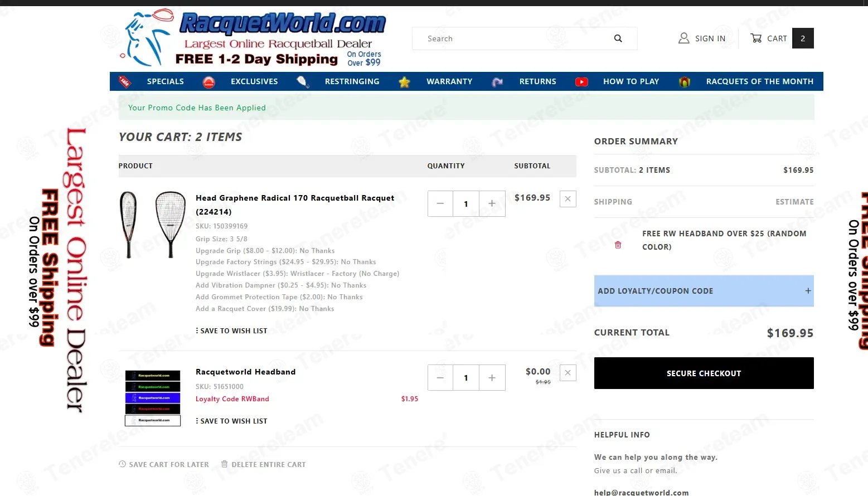
Task: Click the Restringing racquet icon
Action: (303, 82)
